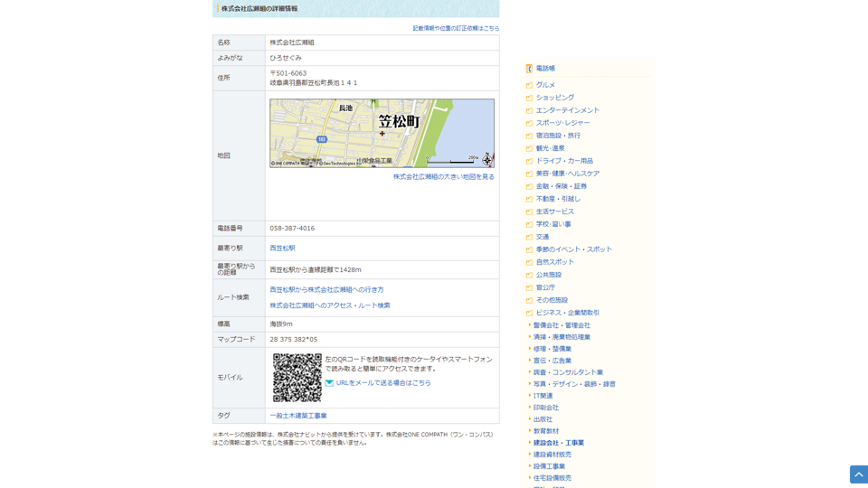The width and height of the screenshot is (868, 488).
Task: Click the folder icon next to グルメ
Action: click(x=529, y=86)
